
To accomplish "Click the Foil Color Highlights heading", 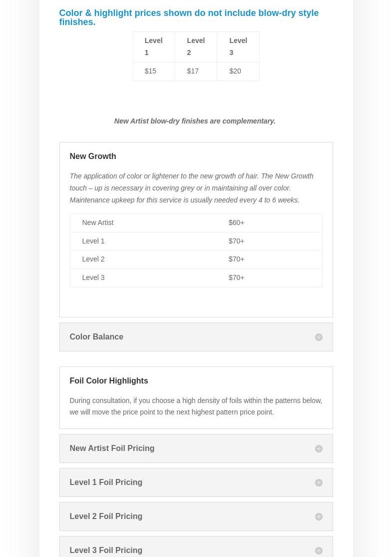I will (x=109, y=381).
